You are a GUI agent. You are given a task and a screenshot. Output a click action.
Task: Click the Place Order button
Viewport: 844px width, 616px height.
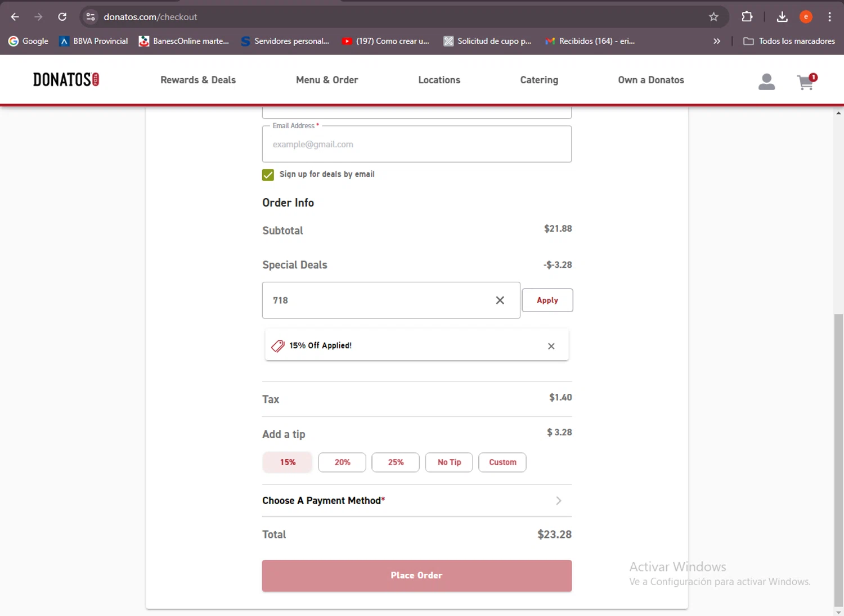click(x=417, y=575)
